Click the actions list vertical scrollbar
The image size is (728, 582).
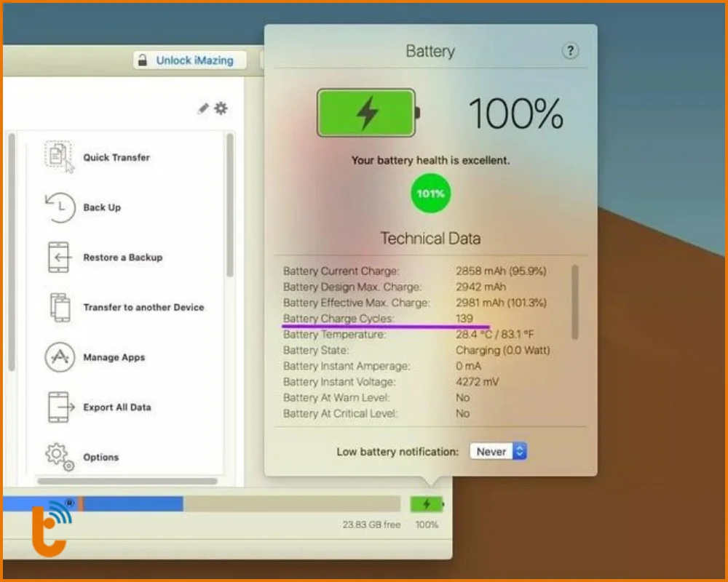coord(230,204)
